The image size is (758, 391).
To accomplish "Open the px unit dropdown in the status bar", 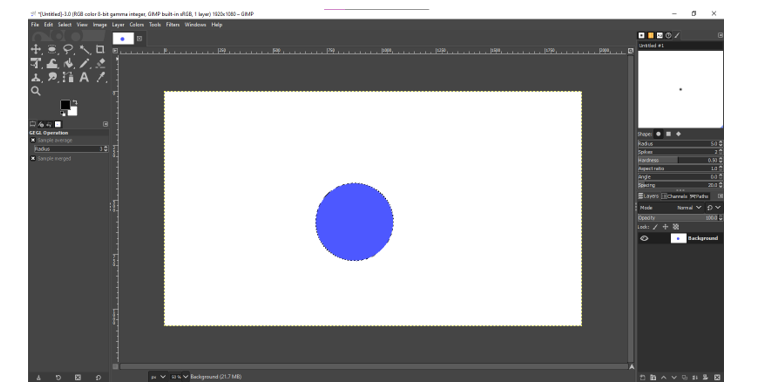I will tap(158, 377).
